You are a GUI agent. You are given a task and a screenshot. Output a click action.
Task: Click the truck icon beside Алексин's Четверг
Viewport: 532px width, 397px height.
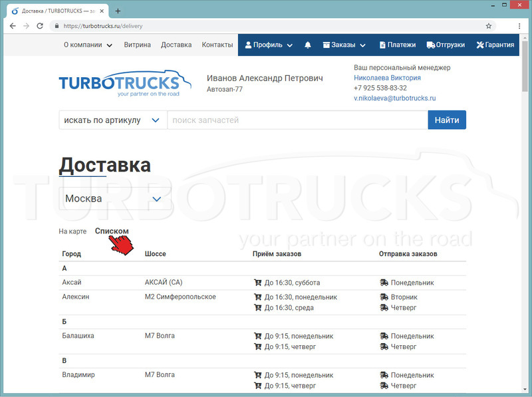(x=384, y=307)
